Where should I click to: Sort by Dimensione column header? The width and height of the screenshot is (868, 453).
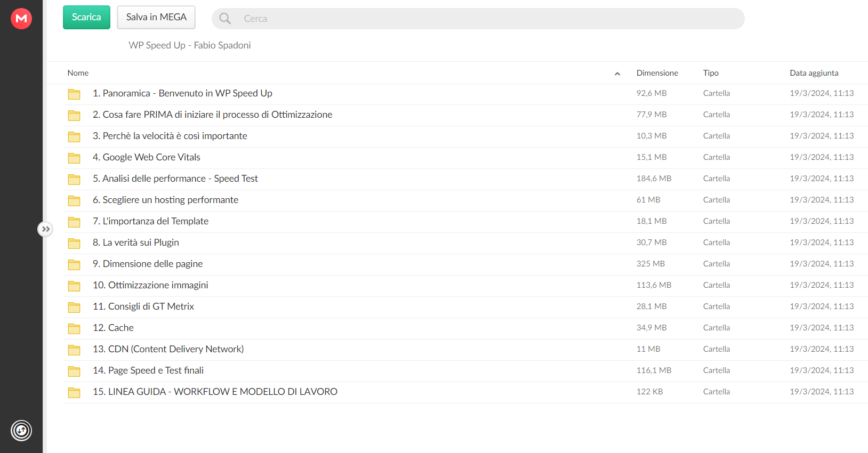click(x=657, y=73)
